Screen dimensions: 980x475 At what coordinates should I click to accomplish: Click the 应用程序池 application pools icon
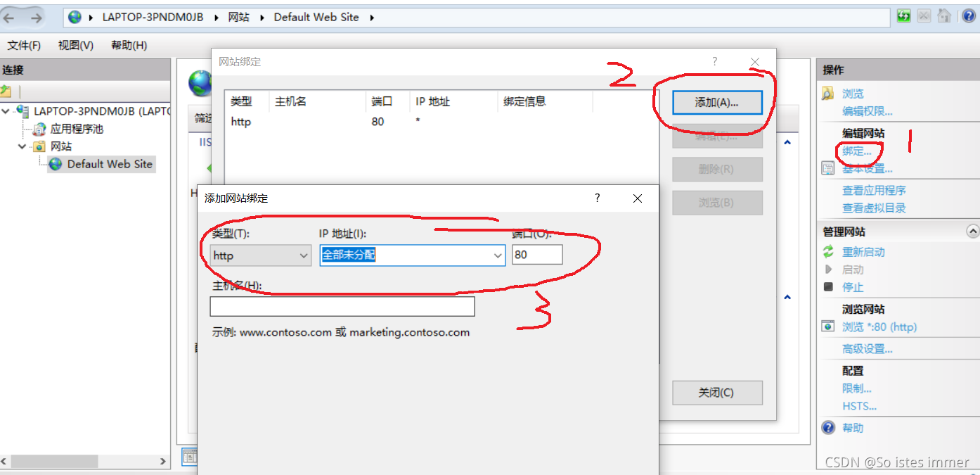pos(40,129)
